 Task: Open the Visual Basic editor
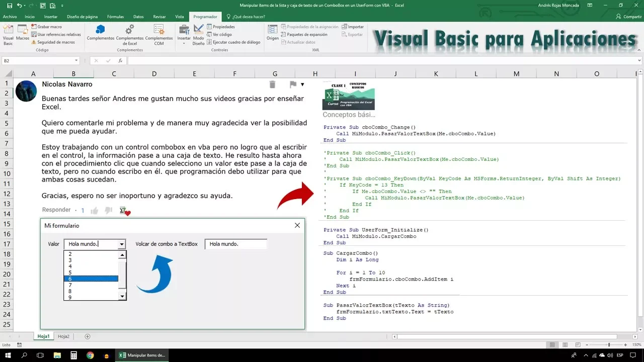8,35
